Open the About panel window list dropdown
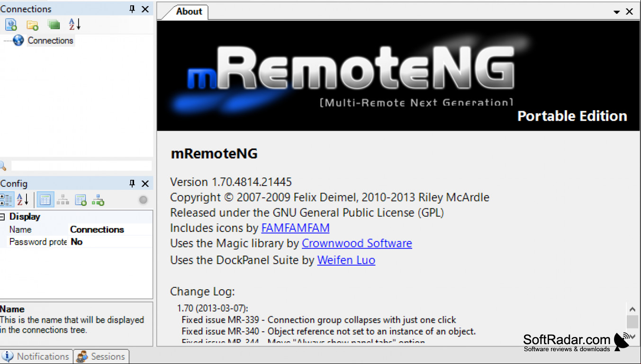 point(617,12)
